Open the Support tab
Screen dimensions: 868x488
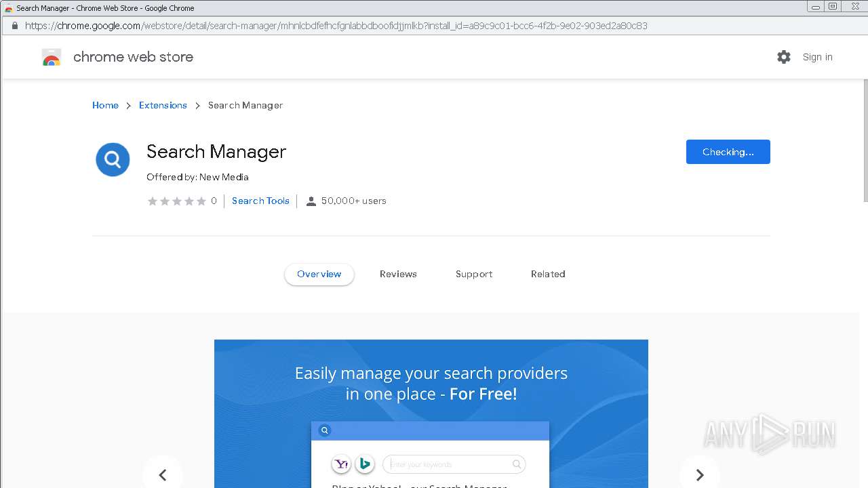(474, 274)
